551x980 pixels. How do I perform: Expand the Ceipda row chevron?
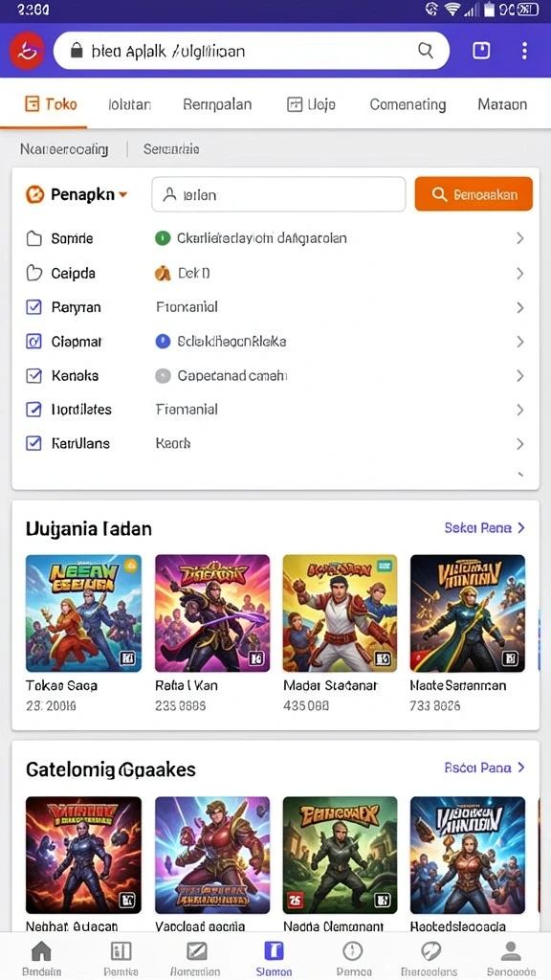click(x=519, y=273)
